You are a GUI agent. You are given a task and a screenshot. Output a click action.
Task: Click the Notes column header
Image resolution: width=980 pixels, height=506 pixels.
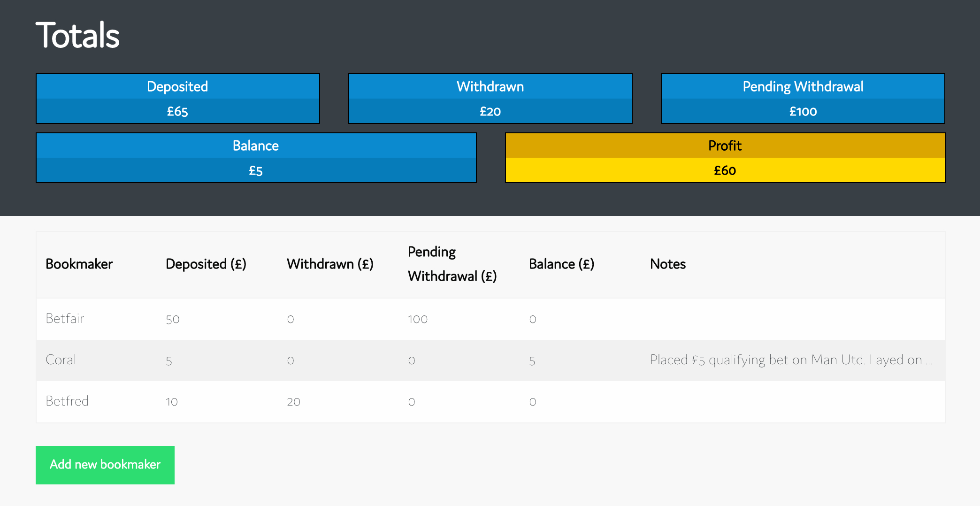pyautogui.click(x=668, y=264)
